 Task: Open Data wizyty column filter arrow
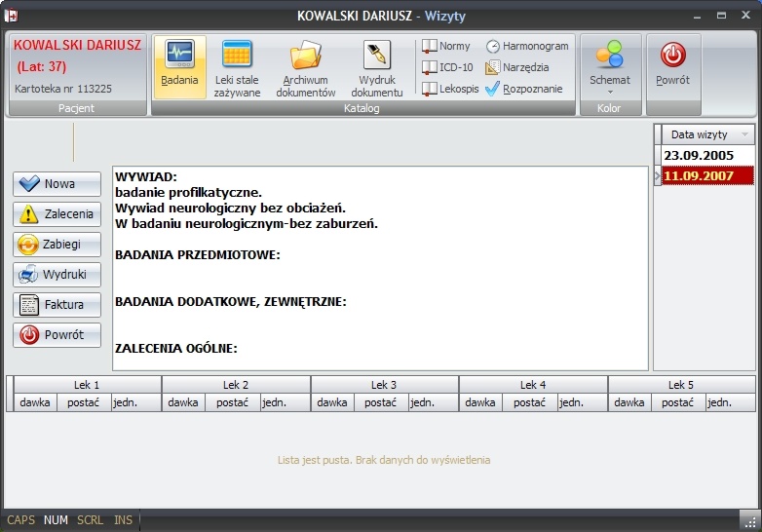pyautogui.click(x=744, y=134)
